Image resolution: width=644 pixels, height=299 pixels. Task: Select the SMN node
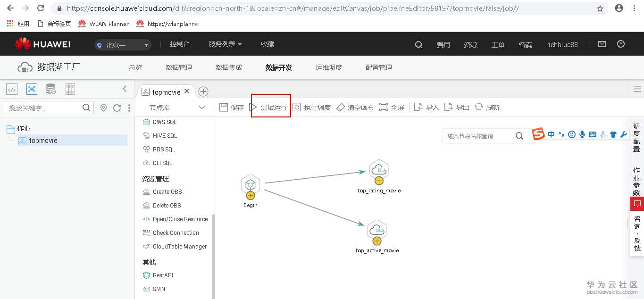154,289
